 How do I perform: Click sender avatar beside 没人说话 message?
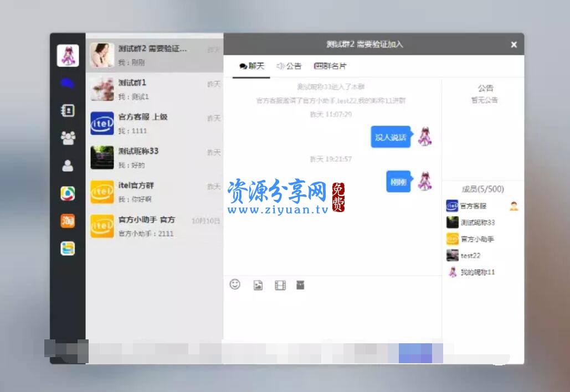(x=424, y=137)
